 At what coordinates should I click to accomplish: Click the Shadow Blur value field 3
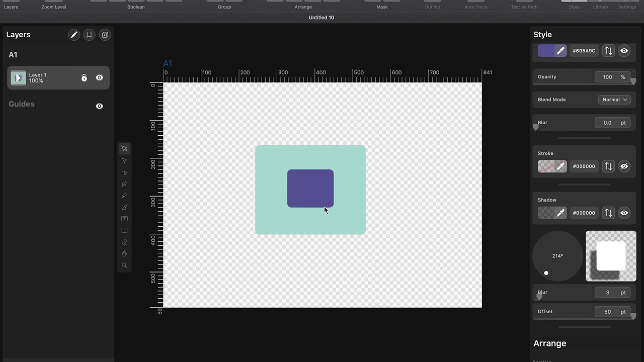[612, 293]
